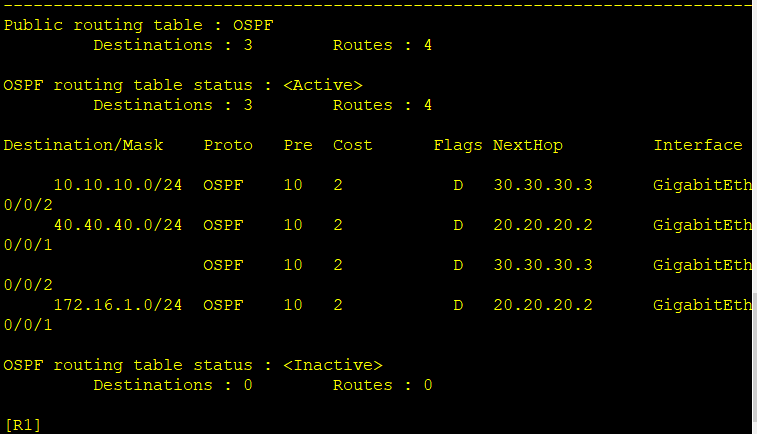Click the Cost column header

click(352, 145)
